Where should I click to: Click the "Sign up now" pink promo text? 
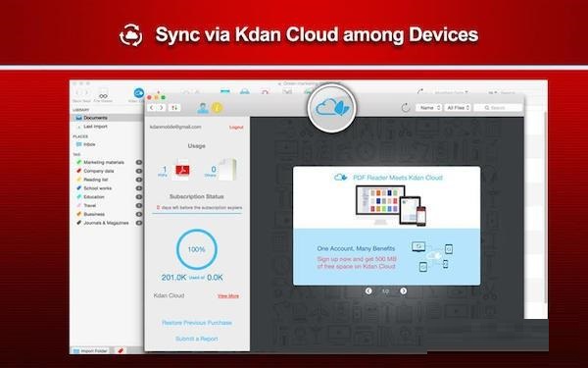click(357, 262)
